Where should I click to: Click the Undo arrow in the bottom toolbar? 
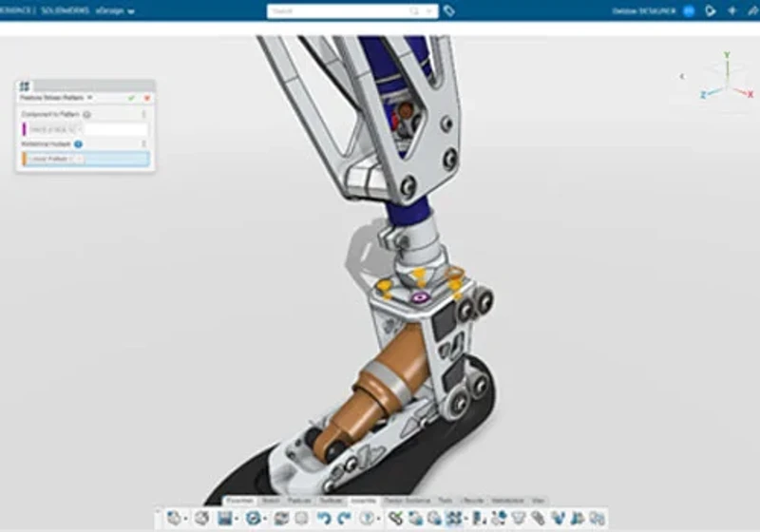(324, 519)
